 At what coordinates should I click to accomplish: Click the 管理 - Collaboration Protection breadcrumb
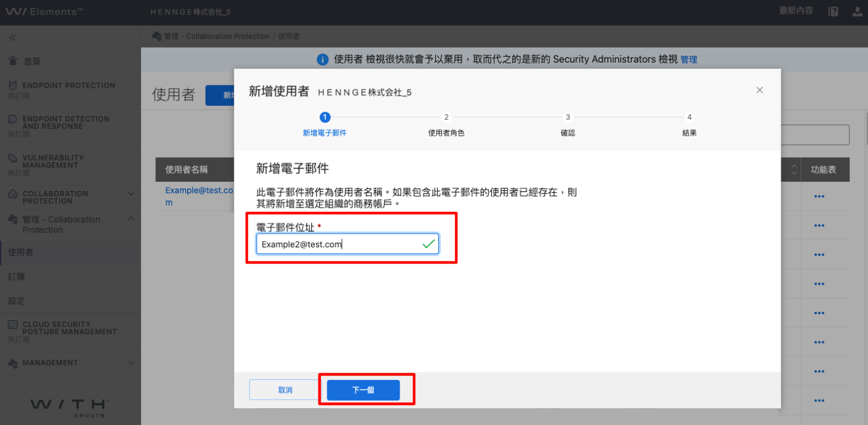217,36
